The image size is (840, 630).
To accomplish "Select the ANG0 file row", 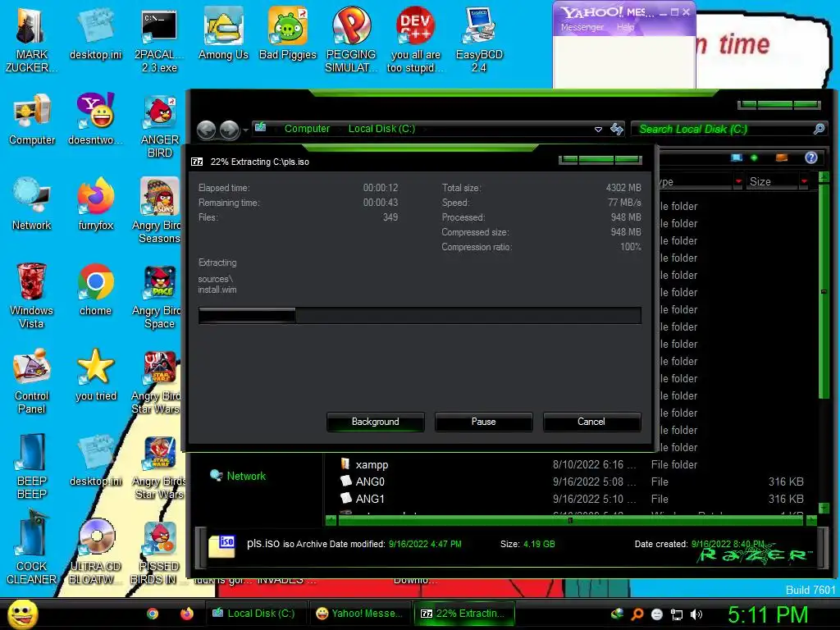I will point(572,482).
